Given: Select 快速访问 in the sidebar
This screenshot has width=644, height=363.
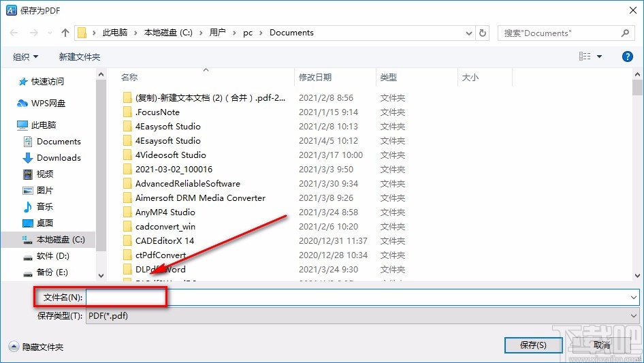Looking at the screenshot, I should tap(42, 82).
